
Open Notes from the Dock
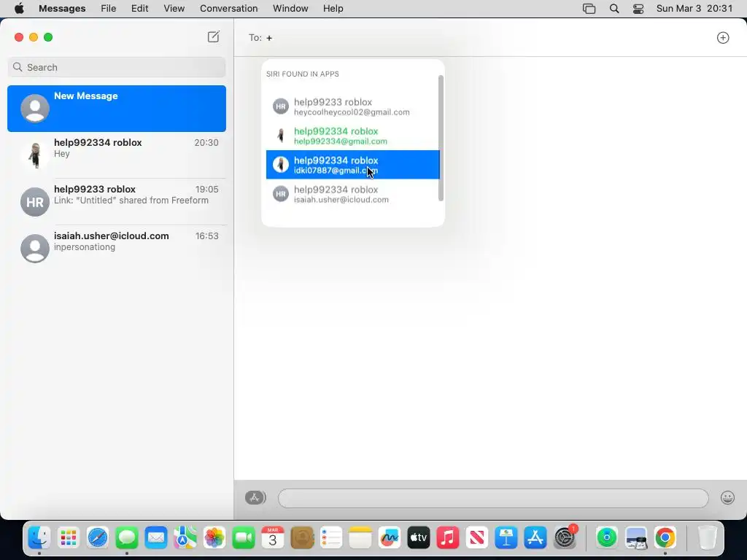[x=360, y=538]
